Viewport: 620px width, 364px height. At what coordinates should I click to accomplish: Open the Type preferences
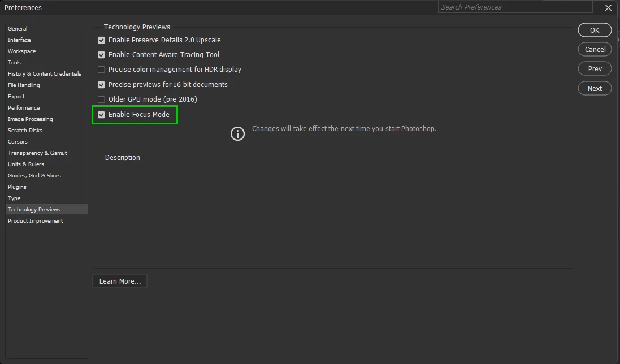click(x=46, y=198)
